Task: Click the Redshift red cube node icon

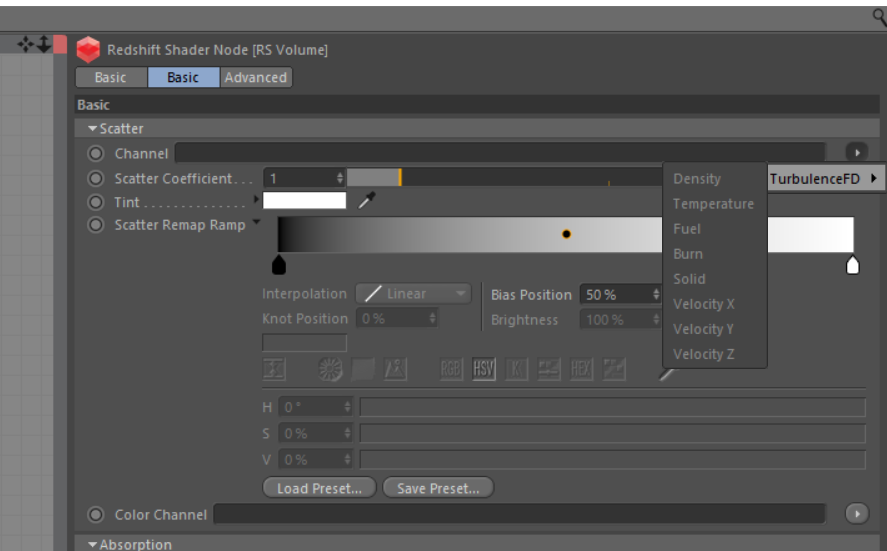Action: pyautogui.click(x=88, y=50)
